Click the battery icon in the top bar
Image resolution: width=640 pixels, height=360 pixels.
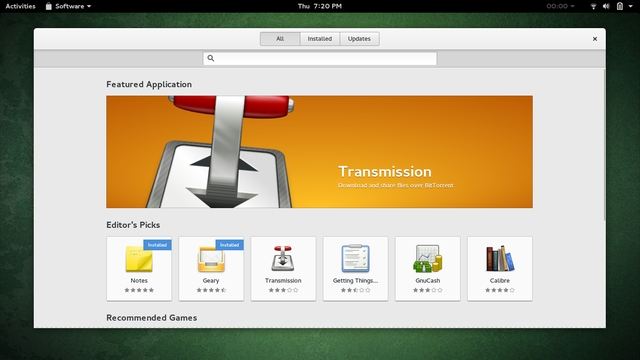click(x=620, y=6)
